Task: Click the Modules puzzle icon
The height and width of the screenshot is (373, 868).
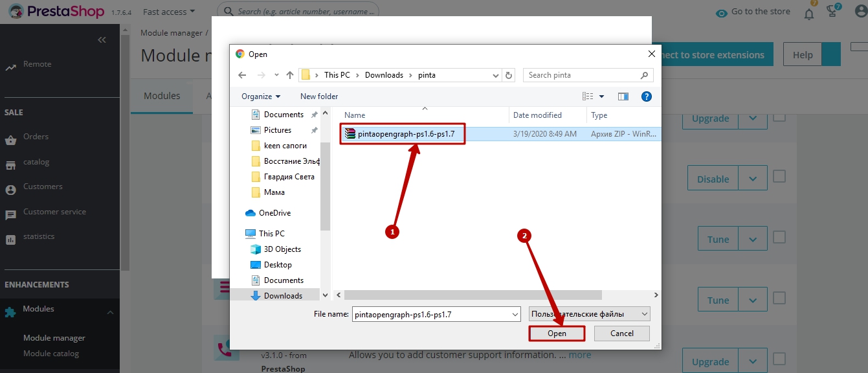Action: point(10,311)
